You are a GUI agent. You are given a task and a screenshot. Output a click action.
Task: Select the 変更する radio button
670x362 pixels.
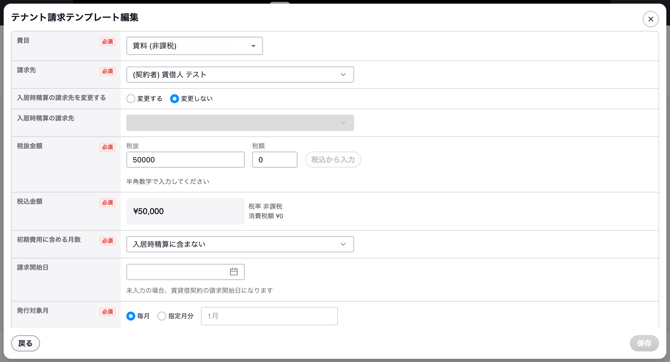[x=131, y=99]
